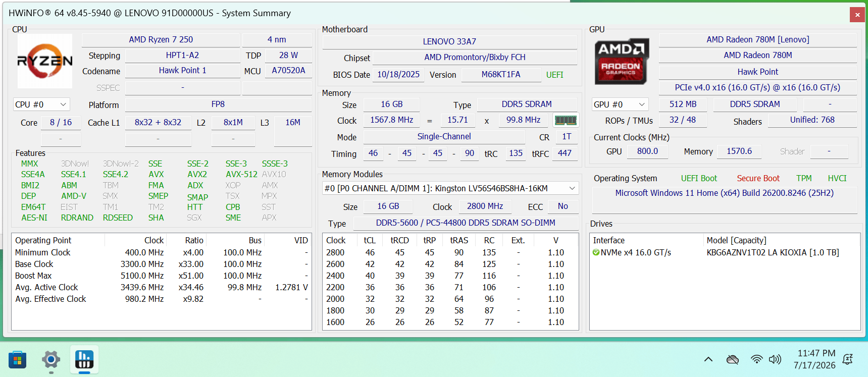Select the 4 nm process field
The height and width of the screenshot is (377, 868).
pyautogui.click(x=277, y=39)
